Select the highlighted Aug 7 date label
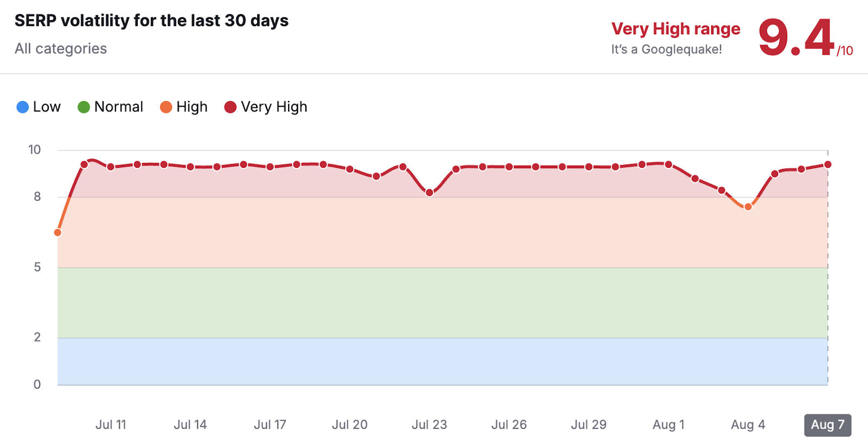Image resolution: width=868 pixels, height=448 pixels. coord(827,425)
